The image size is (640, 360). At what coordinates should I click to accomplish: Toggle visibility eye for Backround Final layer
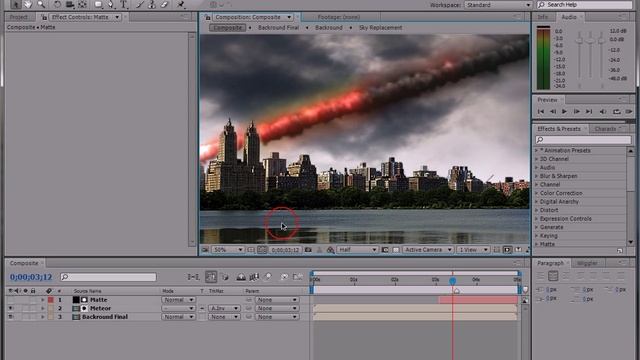(x=10, y=317)
